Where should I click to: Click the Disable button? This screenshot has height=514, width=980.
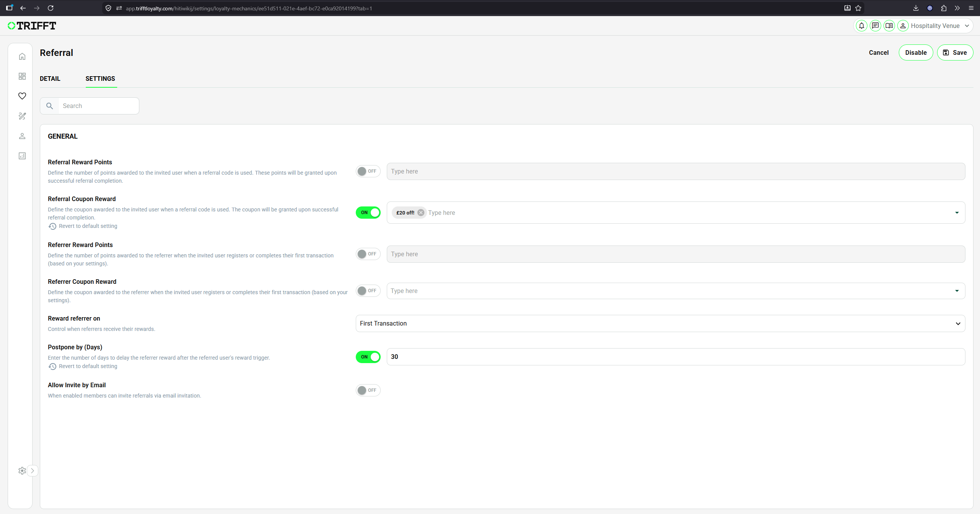[916, 52]
